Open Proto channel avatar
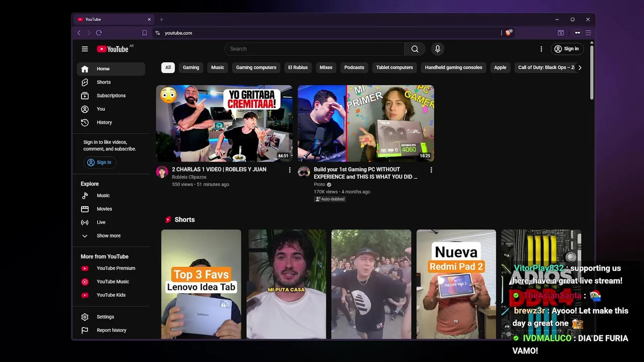 (x=304, y=172)
